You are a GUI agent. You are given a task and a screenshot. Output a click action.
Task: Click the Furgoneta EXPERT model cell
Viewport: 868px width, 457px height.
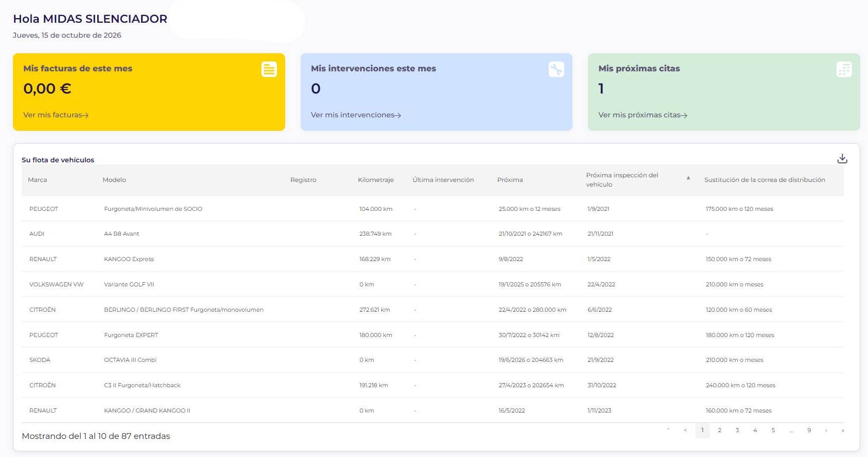tap(131, 335)
